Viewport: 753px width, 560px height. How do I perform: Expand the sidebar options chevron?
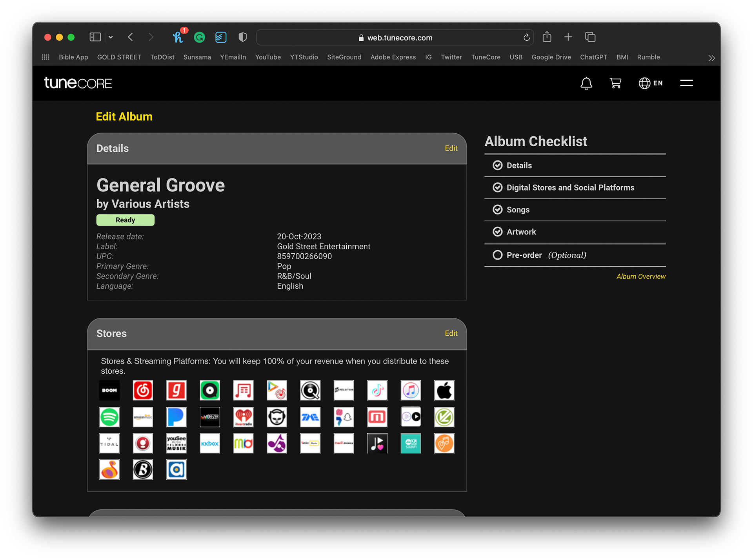[x=111, y=37]
